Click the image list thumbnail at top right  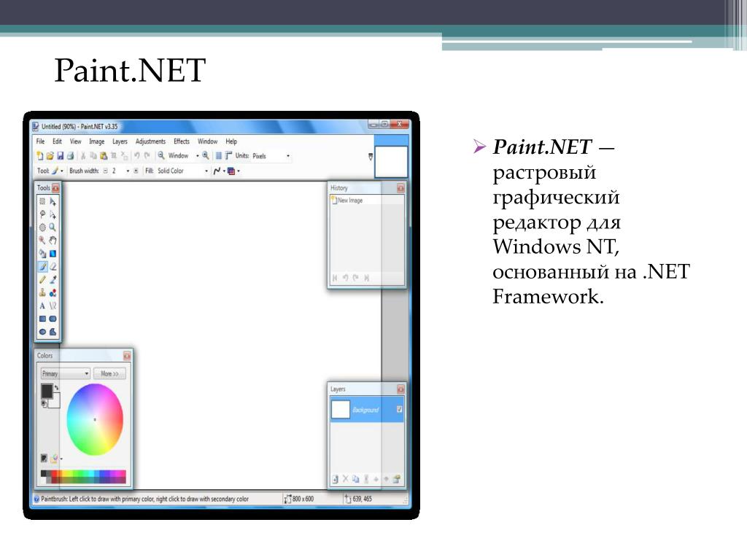pyautogui.click(x=391, y=162)
